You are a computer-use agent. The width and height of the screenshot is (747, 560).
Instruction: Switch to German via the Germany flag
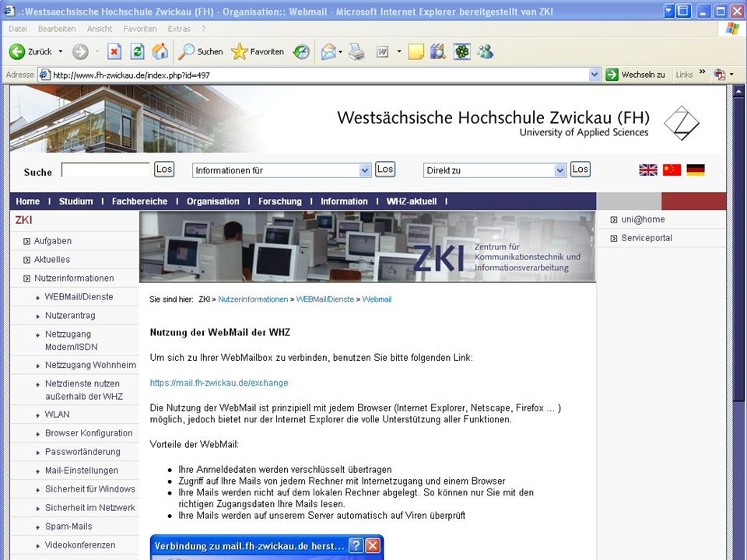pos(696,170)
